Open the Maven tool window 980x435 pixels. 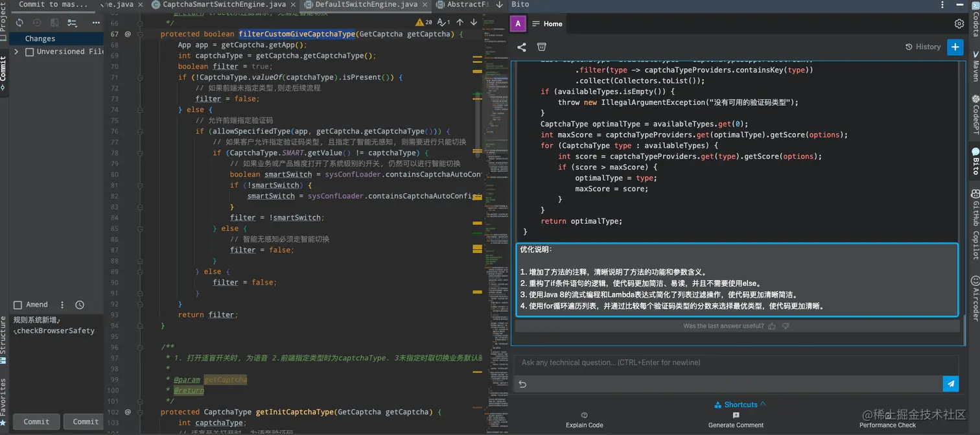pos(975,67)
